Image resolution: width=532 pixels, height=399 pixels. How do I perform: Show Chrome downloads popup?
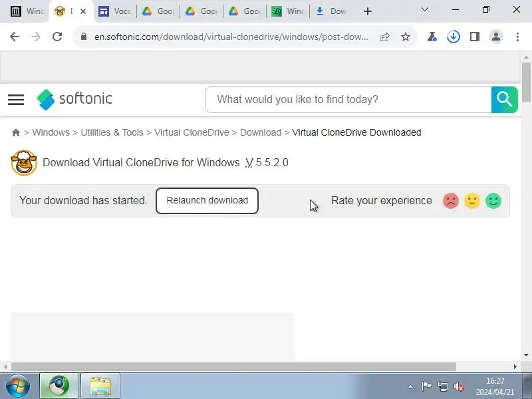coord(454,37)
